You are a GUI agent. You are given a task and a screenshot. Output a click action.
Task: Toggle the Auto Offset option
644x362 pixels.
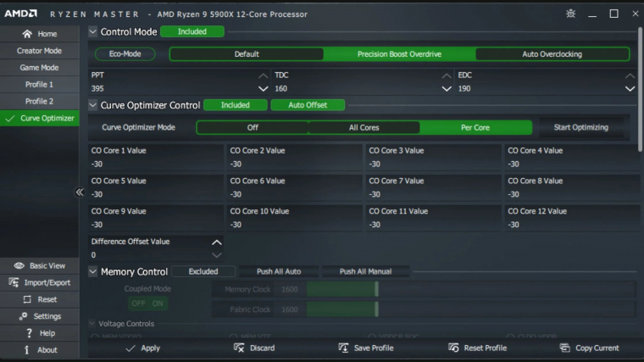[308, 105]
